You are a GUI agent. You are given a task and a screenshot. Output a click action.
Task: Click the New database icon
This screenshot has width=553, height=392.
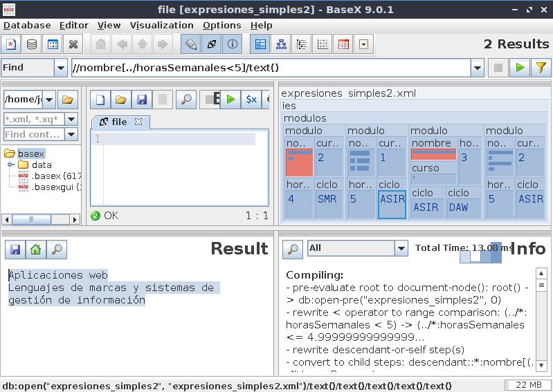tap(11, 45)
